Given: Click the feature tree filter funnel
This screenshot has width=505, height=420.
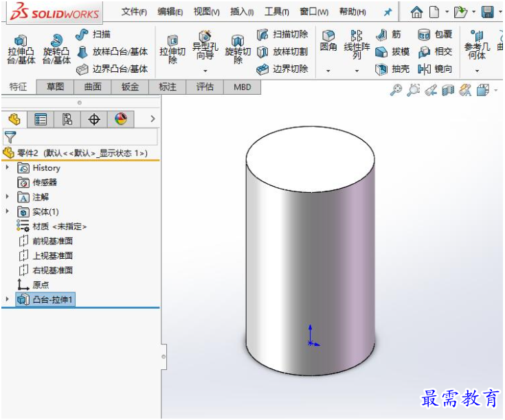Looking at the screenshot, I should [x=10, y=137].
